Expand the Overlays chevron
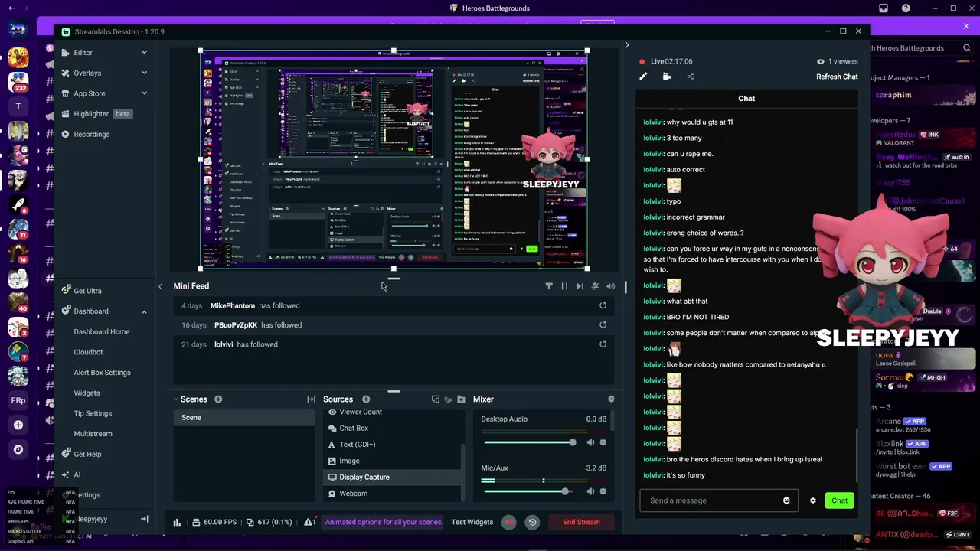Screen dimensions: 980x551 (144, 73)
